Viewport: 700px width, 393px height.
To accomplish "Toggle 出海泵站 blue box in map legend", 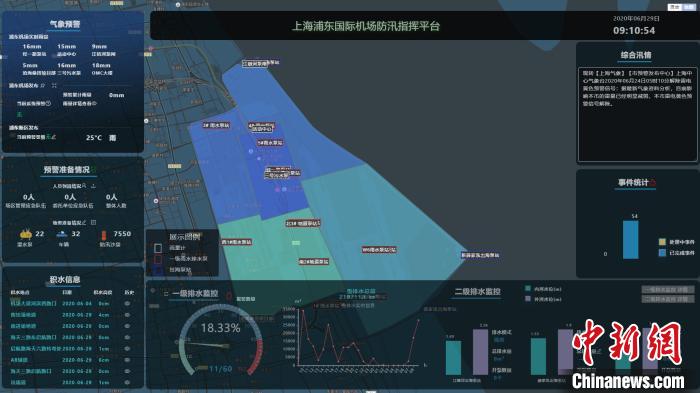I will point(158,270).
